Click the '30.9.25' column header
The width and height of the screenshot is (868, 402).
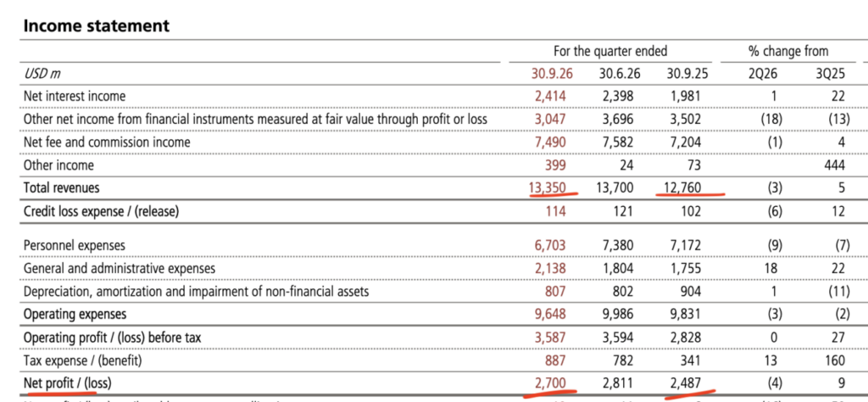point(687,73)
